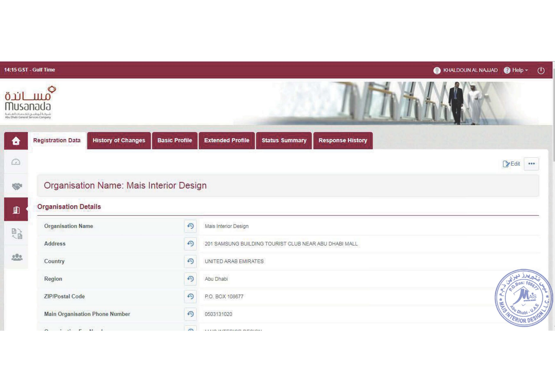Image resolution: width=555 pixels, height=392 pixels.
Task: Click the handshake sidebar icon
Action: (x=17, y=186)
